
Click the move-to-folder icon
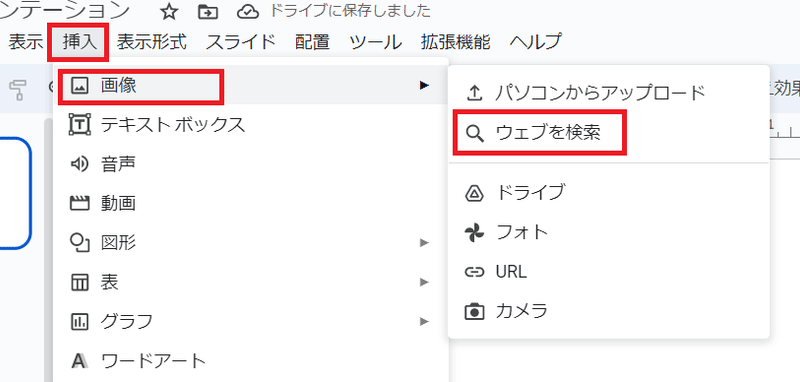(208, 12)
